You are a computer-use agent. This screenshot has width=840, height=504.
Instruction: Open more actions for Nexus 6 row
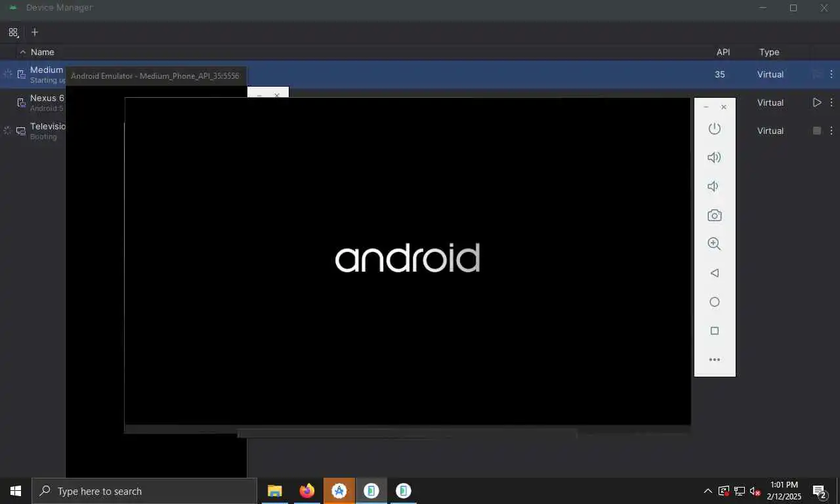pyautogui.click(x=831, y=102)
